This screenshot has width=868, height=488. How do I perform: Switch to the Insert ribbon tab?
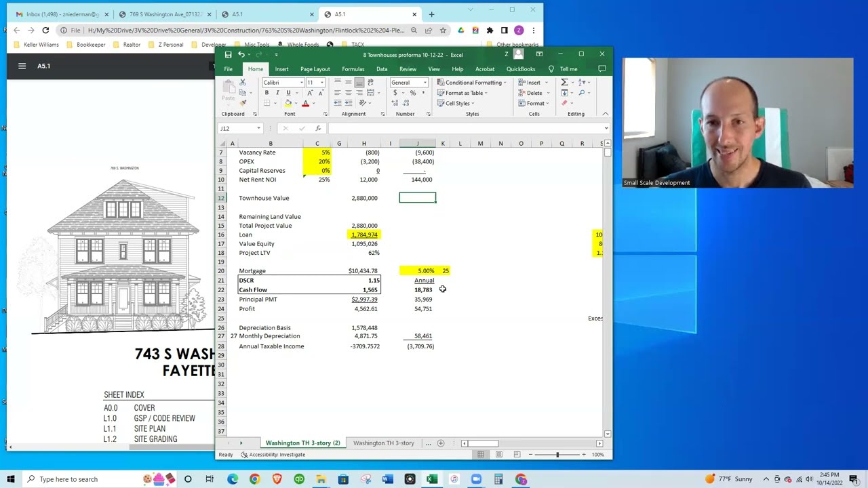pos(281,69)
